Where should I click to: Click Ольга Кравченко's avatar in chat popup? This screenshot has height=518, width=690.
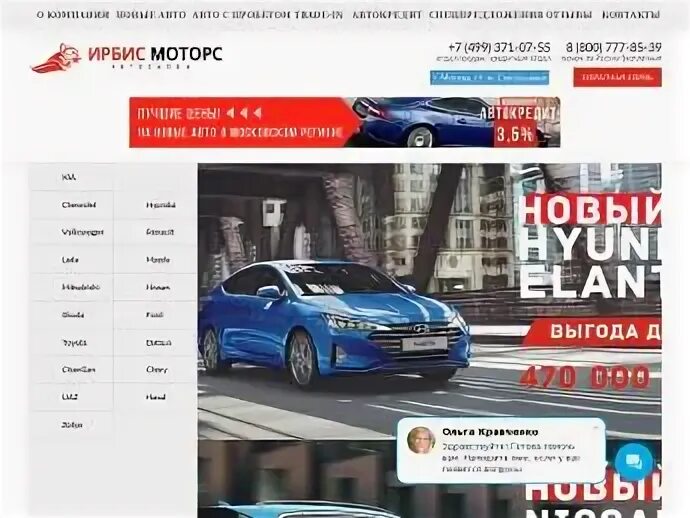click(421, 440)
